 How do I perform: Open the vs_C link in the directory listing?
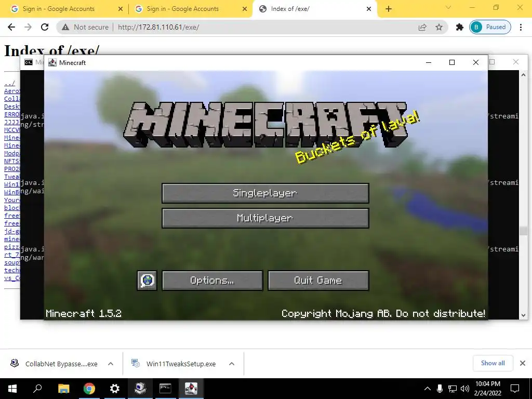pyautogui.click(x=12, y=278)
